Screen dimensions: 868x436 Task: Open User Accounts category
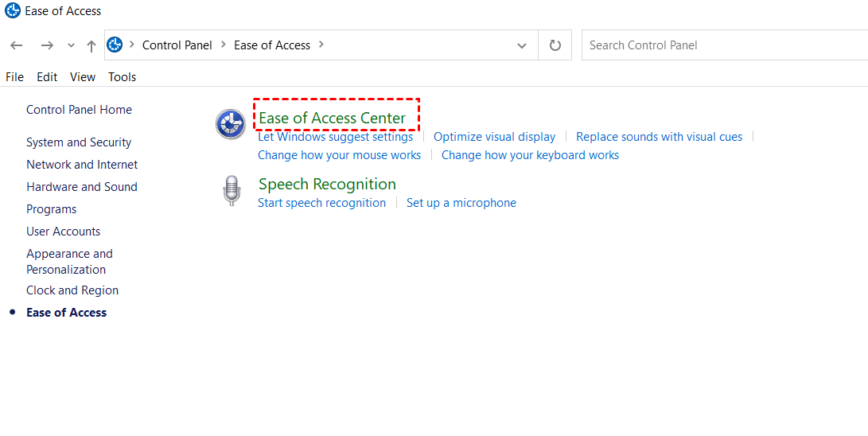click(63, 232)
